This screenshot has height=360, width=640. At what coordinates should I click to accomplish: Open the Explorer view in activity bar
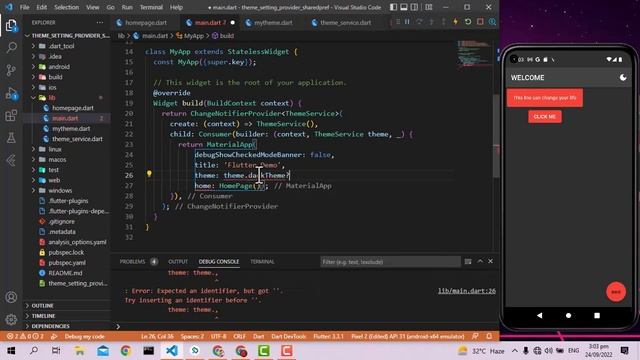click(x=11, y=26)
